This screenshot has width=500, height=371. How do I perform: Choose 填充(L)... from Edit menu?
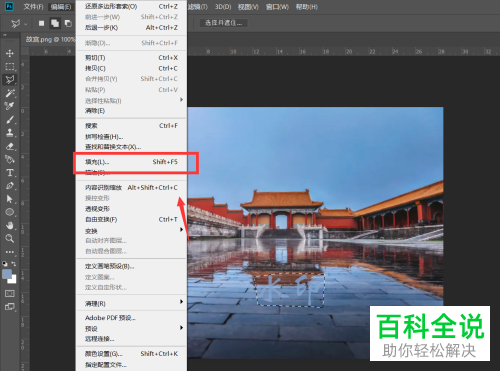click(x=131, y=162)
